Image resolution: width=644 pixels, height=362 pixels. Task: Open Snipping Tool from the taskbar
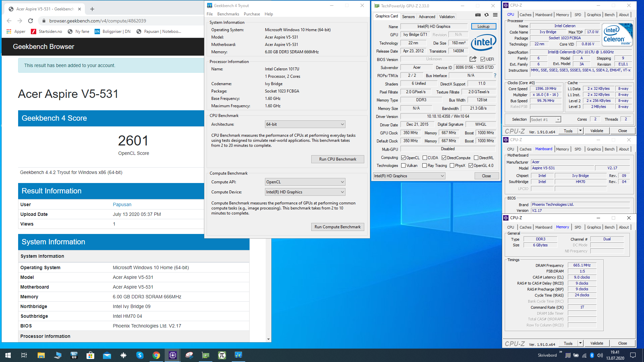point(189,355)
